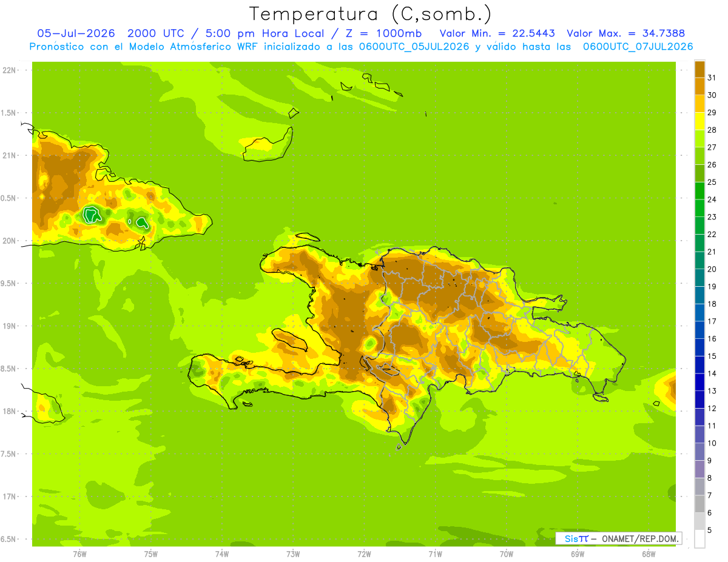Click the "68W" longitude label
728x562 pixels.
point(649,554)
